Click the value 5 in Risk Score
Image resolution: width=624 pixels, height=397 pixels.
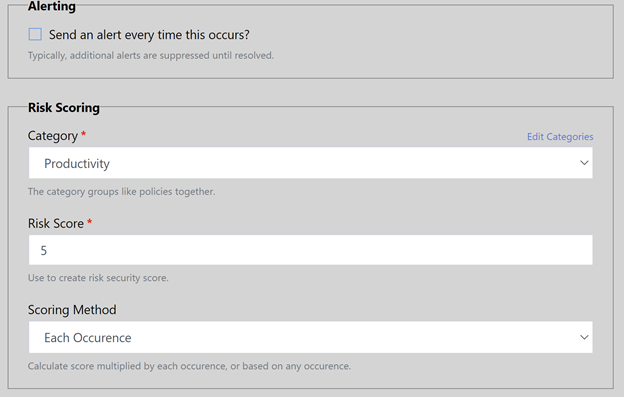pos(44,251)
